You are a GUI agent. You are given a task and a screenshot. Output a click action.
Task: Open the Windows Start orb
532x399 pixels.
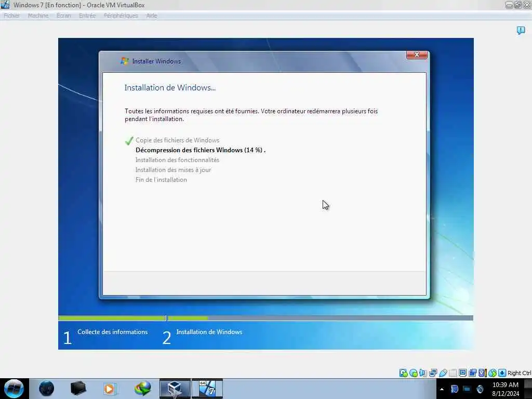pos(14,389)
